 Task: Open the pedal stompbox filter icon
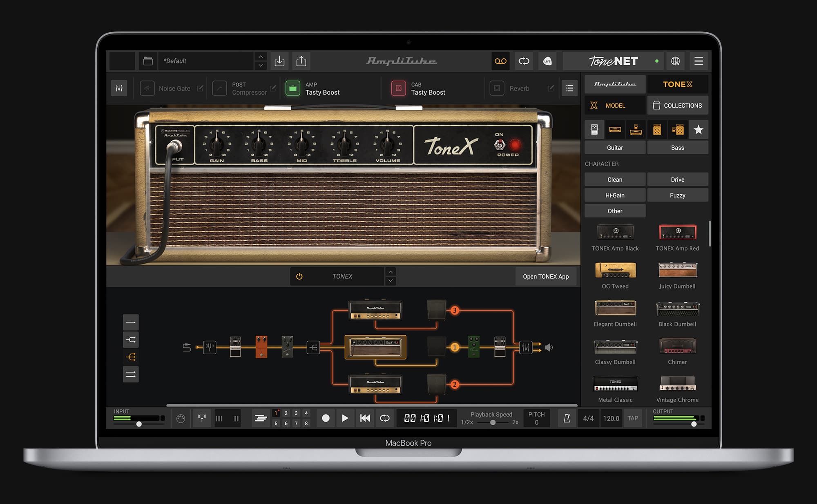594,130
